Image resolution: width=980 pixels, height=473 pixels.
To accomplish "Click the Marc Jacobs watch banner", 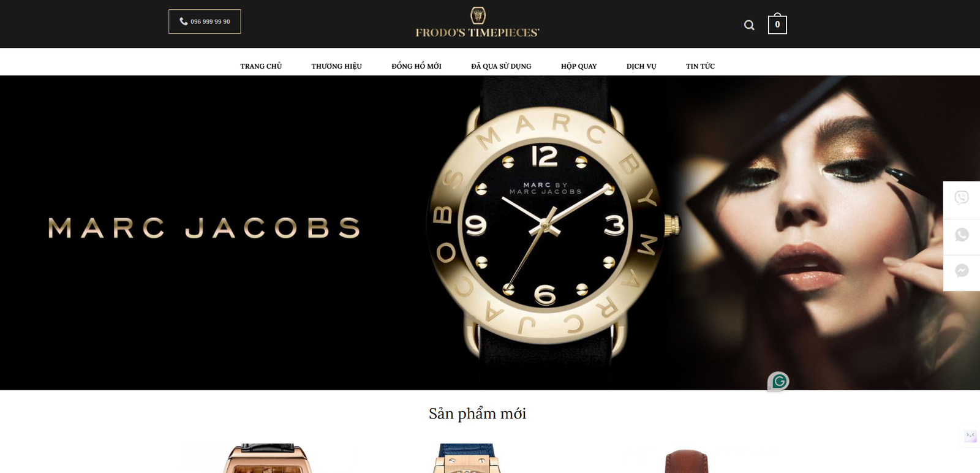I will click(x=490, y=233).
